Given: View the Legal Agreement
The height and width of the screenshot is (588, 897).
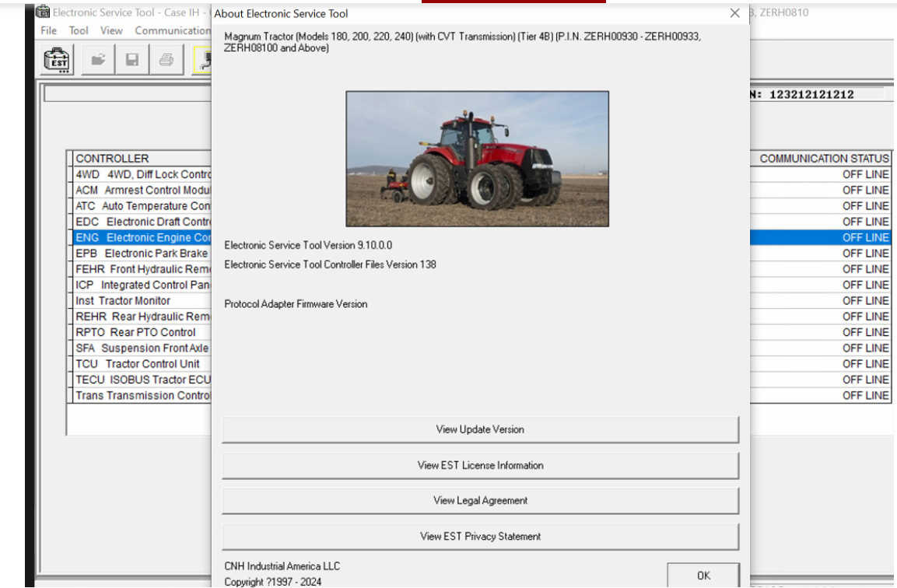Looking at the screenshot, I should point(480,500).
